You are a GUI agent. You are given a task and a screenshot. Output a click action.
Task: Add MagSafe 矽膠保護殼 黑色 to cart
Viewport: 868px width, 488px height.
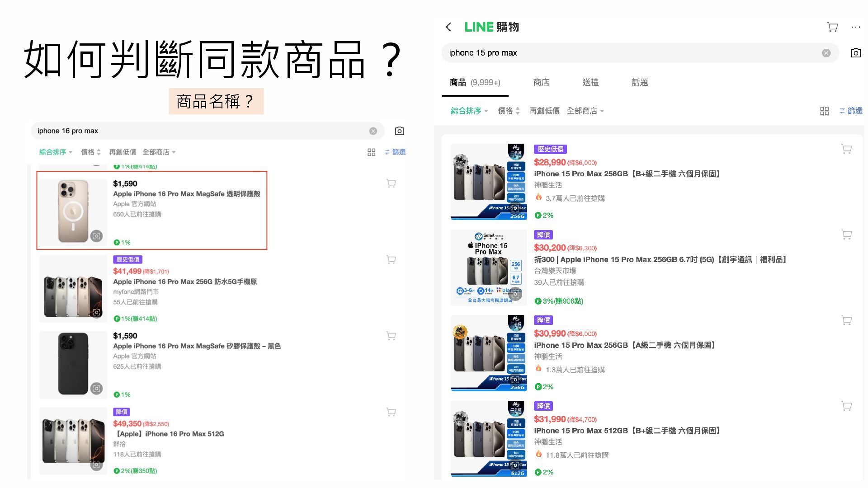[x=391, y=336]
